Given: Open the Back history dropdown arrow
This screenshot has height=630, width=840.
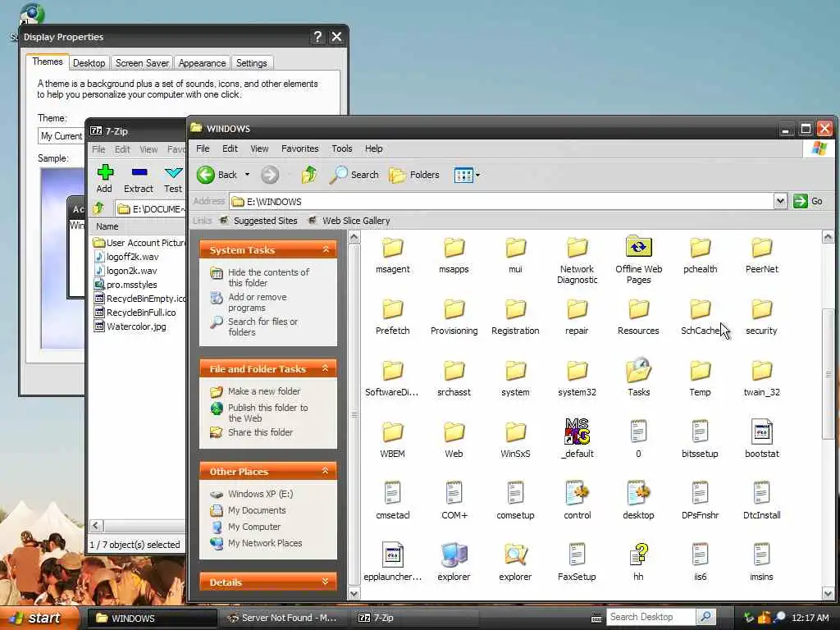Looking at the screenshot, I should [x=247, y=175].
